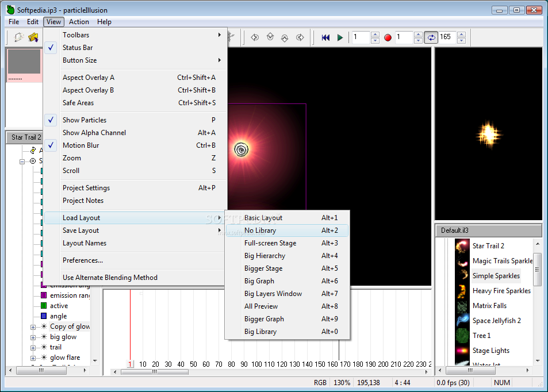Rewind playback to the first frame

[x=325, y=37]
